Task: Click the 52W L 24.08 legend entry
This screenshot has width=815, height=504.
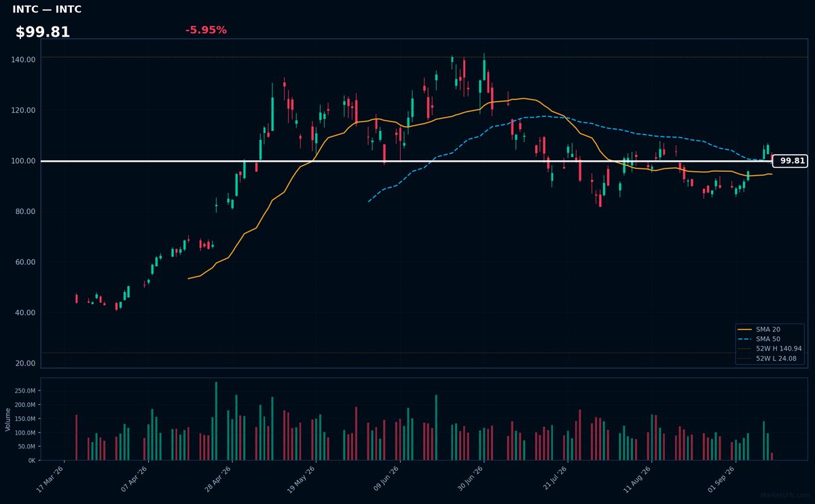Action: [x=768, y=358]
